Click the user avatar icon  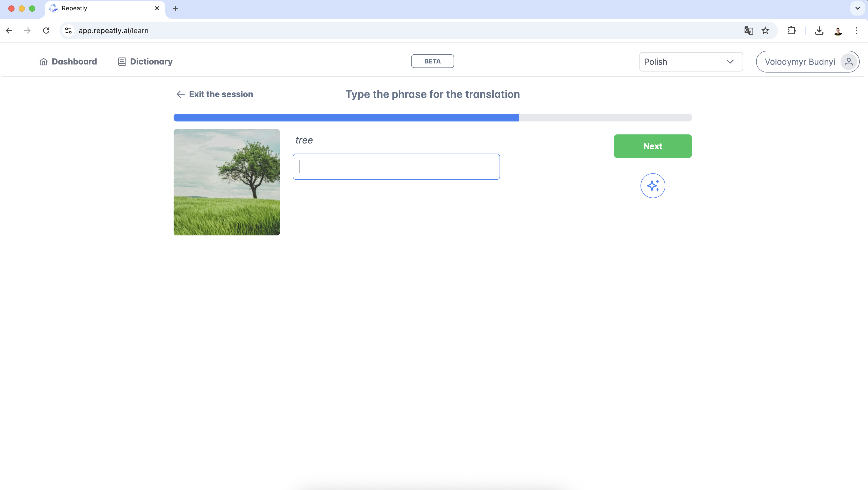tap(849, 62)
